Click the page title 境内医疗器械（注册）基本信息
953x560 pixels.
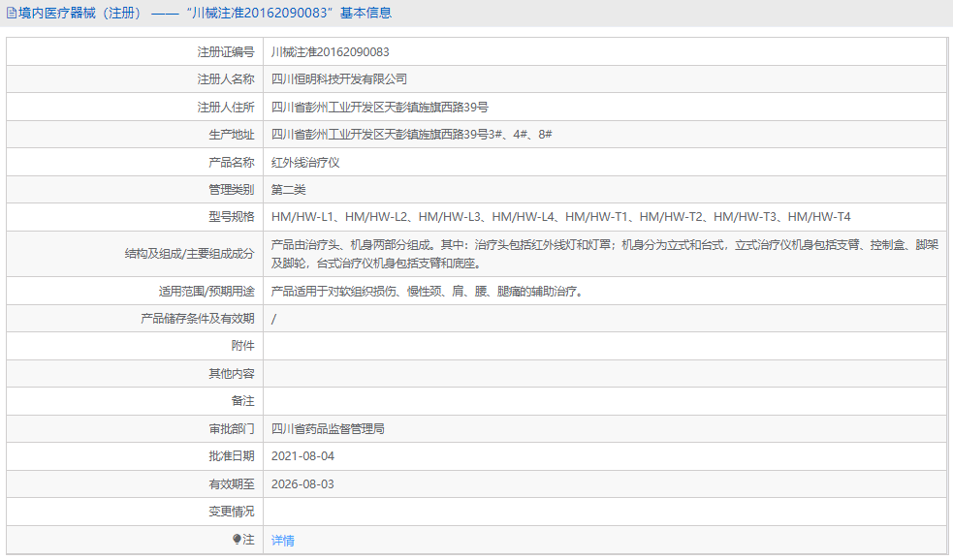205,13
